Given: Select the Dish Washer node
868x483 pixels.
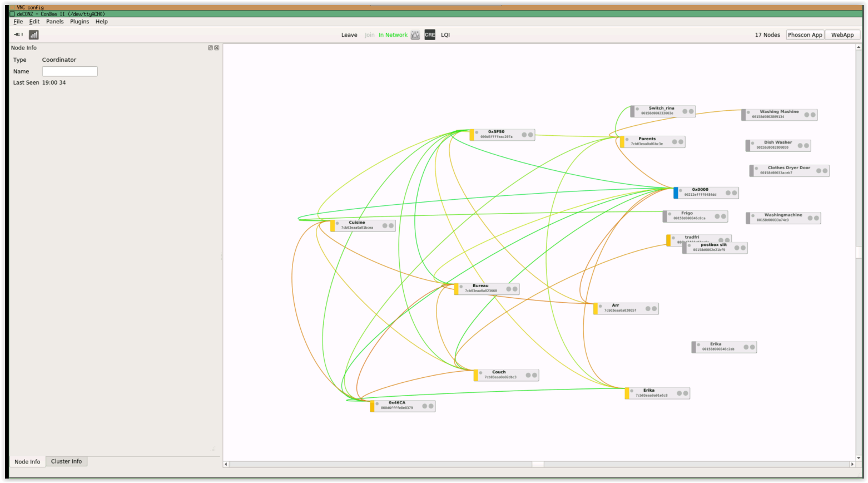Looking at the screenshot, I should (x=778, y=145).
